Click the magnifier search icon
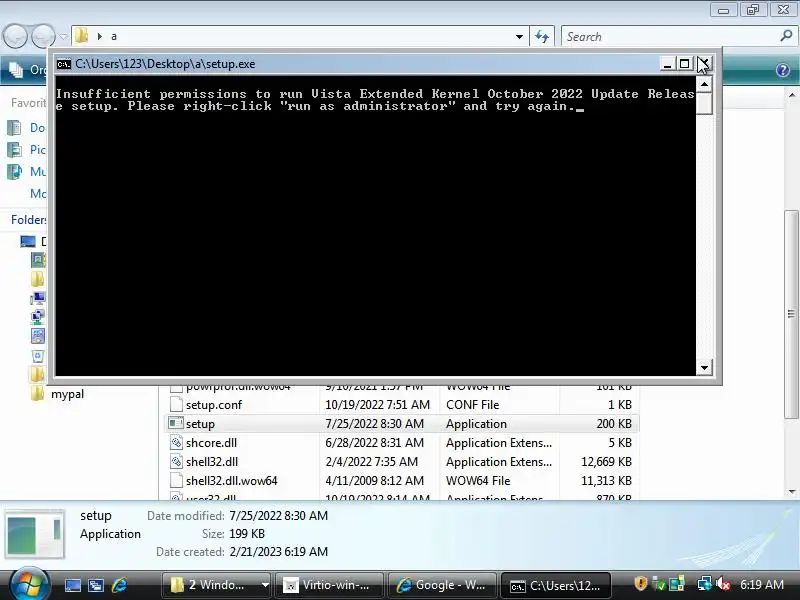Screen dimensions: 800x600 pyautogui.click(x=786, y=36)
